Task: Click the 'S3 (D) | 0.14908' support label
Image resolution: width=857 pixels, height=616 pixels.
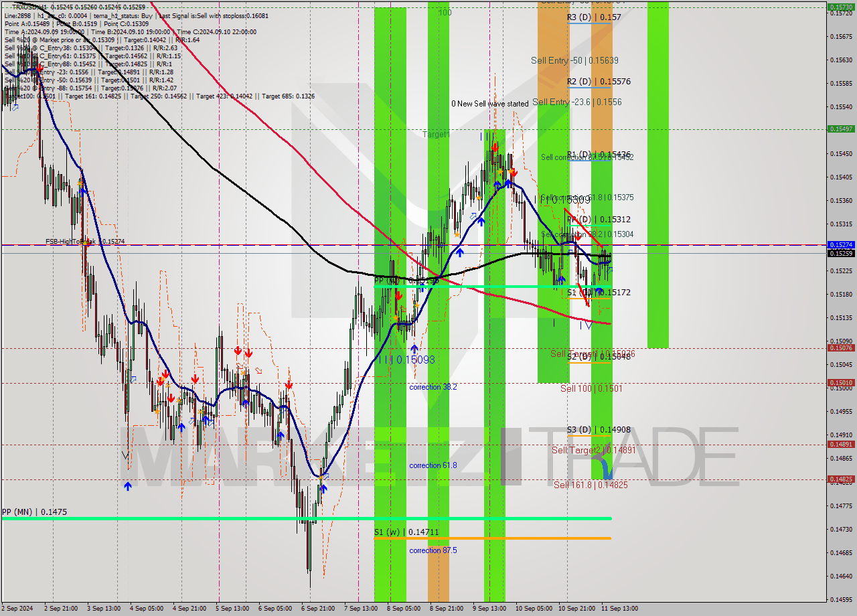Action: pos(599,430)
